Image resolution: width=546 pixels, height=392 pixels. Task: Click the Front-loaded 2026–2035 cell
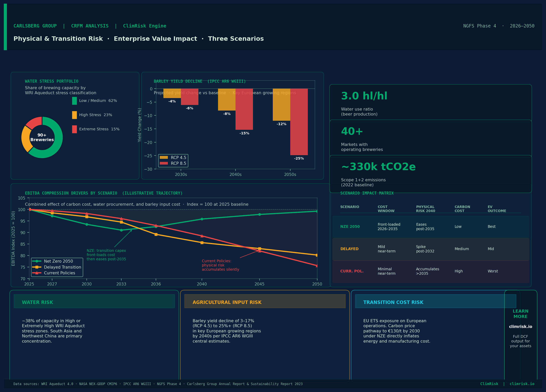[389, 227]
